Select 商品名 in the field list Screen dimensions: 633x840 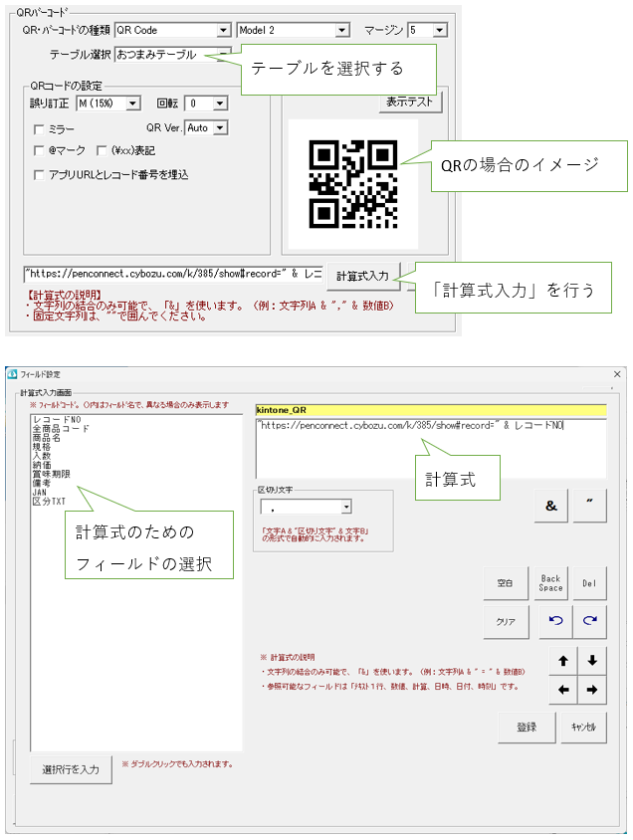[47, 438]
